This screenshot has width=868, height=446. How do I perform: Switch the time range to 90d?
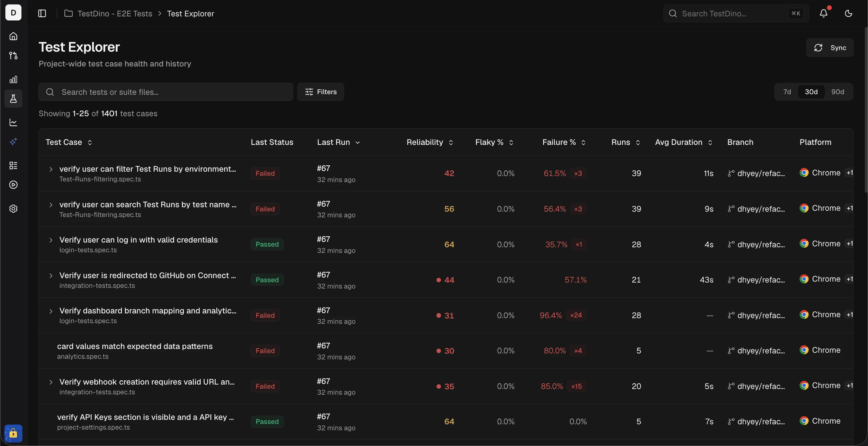(x=837, y=92)
